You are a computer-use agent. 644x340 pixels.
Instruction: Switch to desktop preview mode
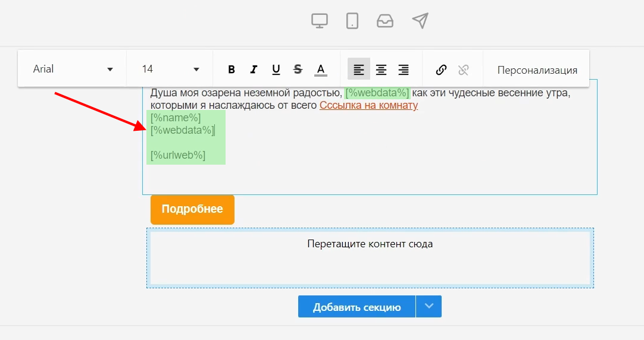(x=320, y=21)
